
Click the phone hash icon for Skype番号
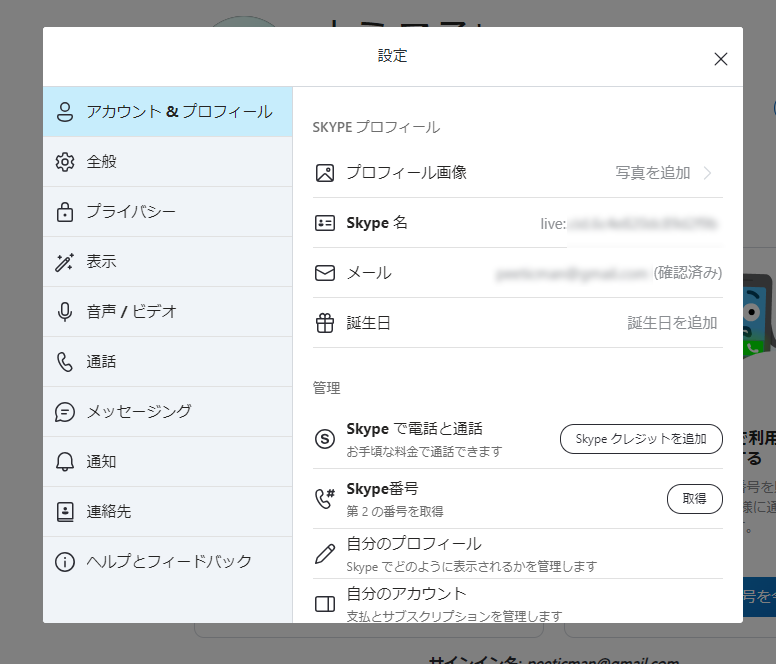click(x=325, y=499)
